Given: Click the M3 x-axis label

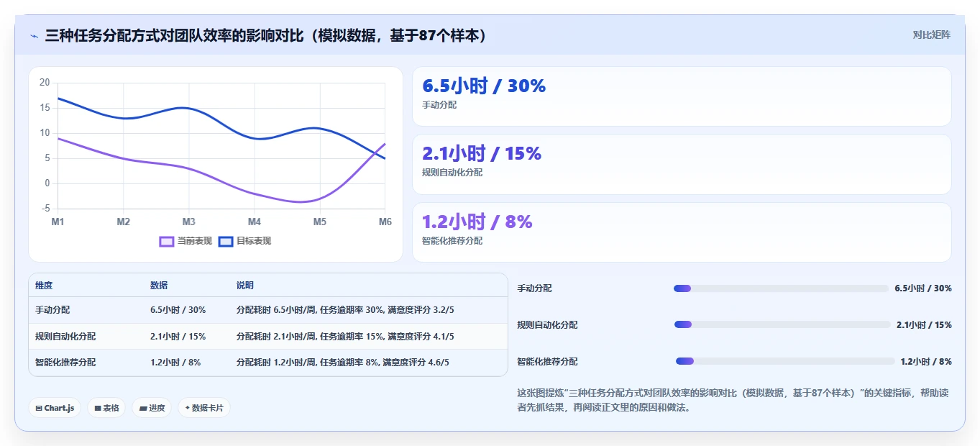Looking at the screenshot, I should pos(189,222).
